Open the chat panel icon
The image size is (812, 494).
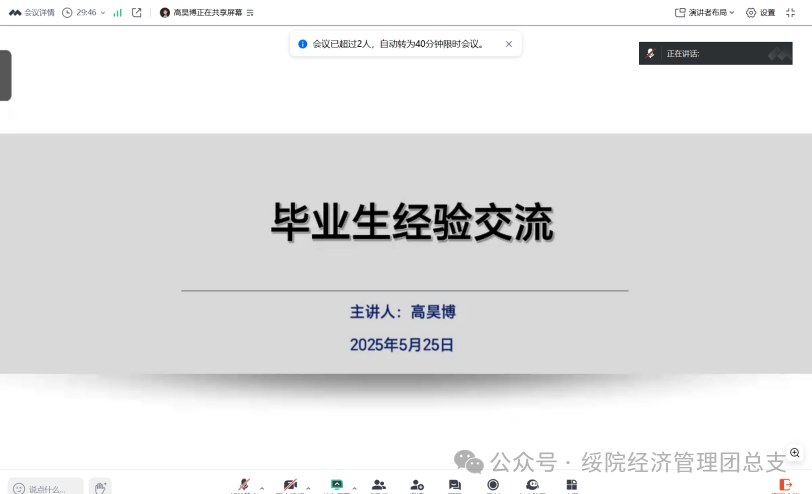pos(454,485)
